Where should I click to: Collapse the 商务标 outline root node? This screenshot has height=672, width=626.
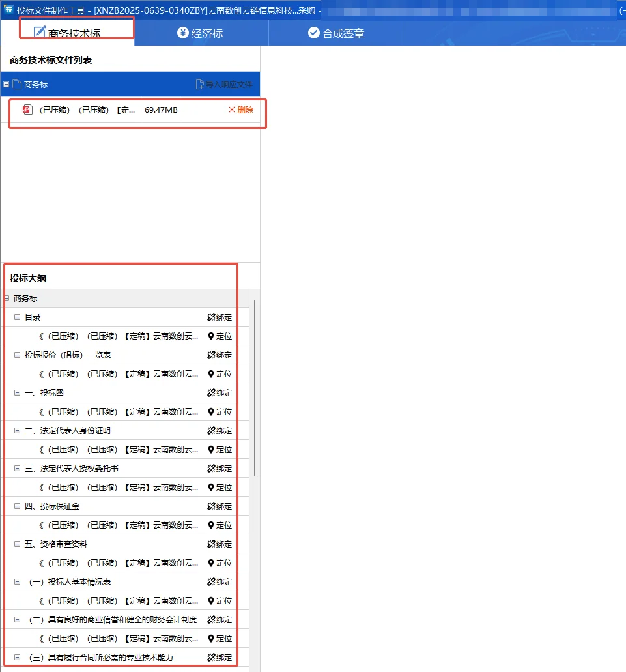pyautogui.click(x=7, y=298)
